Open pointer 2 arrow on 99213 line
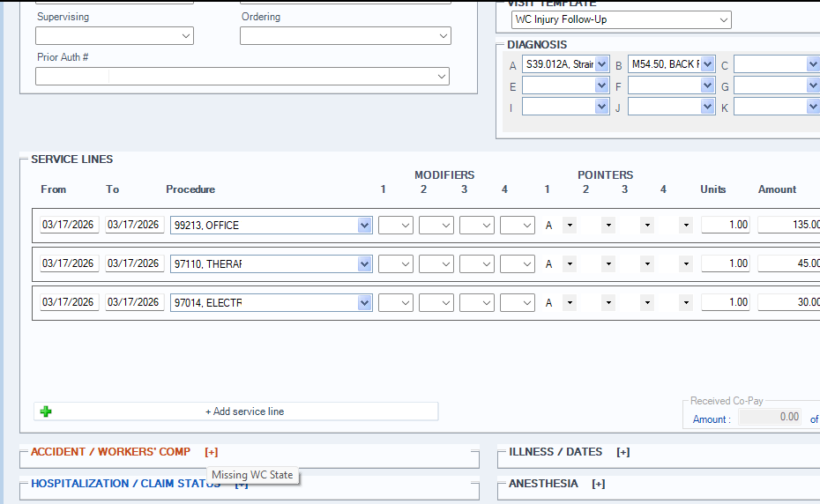 pos(608,226)
